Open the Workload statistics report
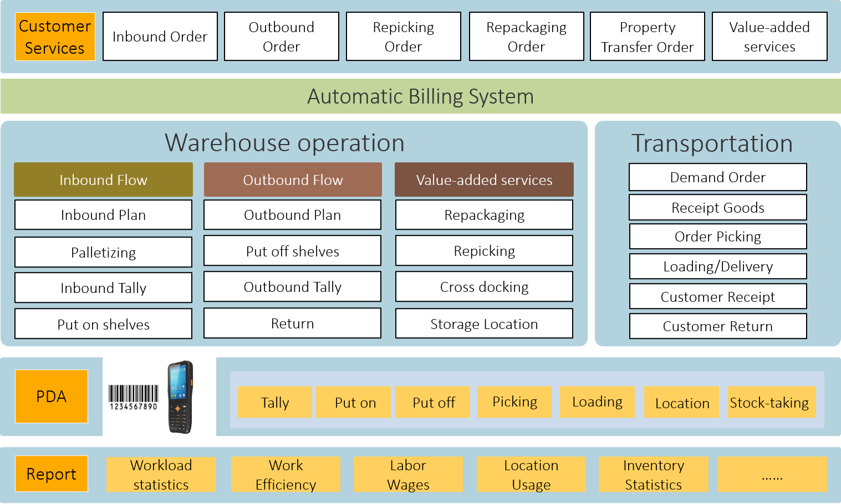 pos(161,475)
